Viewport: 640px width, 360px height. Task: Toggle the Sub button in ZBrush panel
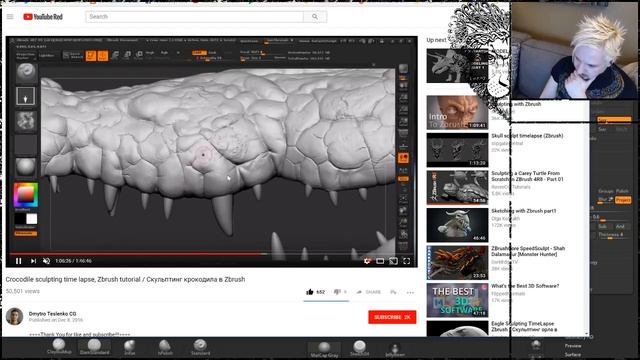[x=602, y=226]
